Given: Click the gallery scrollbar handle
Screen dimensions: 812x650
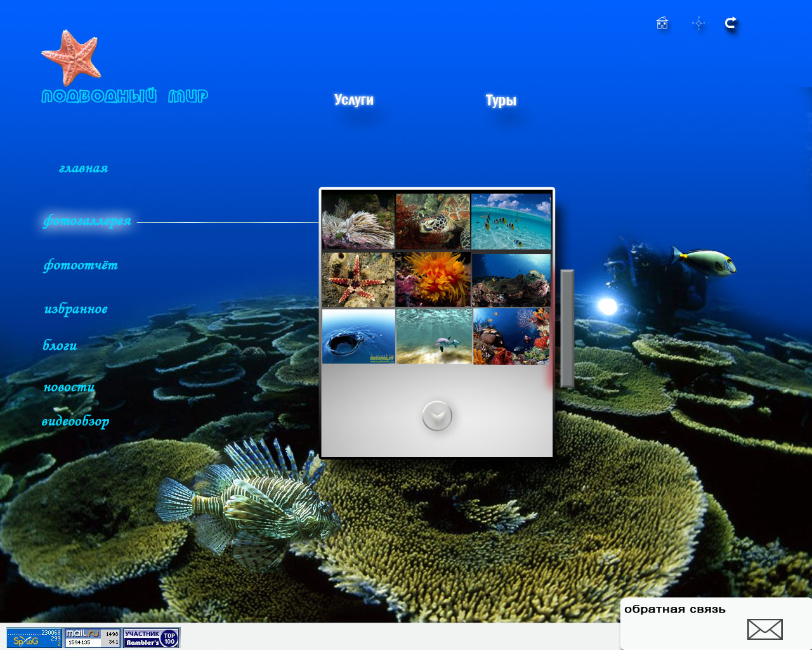Looking at the screenshot, I should [x=567, y=328].
